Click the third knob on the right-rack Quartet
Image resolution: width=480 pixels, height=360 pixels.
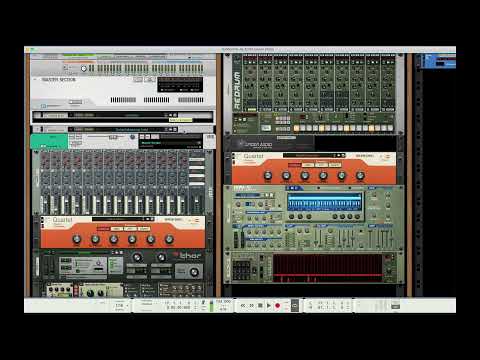click(305, 175)
